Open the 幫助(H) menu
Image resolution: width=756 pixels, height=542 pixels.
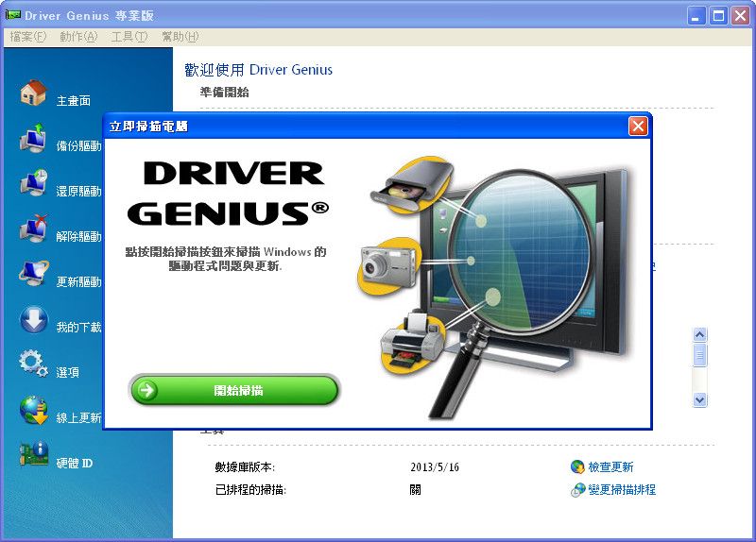coord(180,37)
